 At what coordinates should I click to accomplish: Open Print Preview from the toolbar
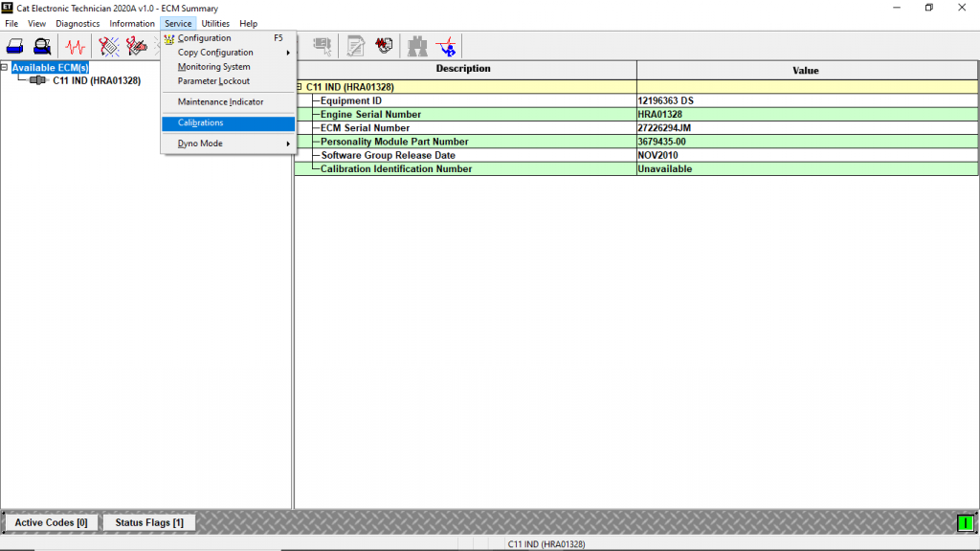(40, 45)
